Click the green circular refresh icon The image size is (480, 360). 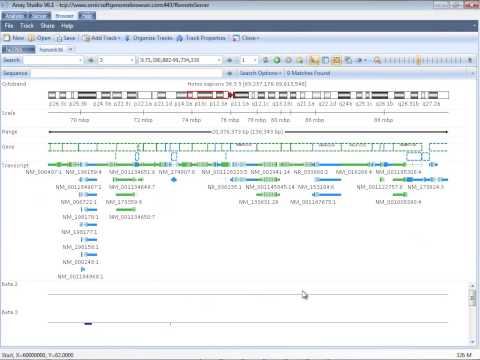click(x=277, y=60)
